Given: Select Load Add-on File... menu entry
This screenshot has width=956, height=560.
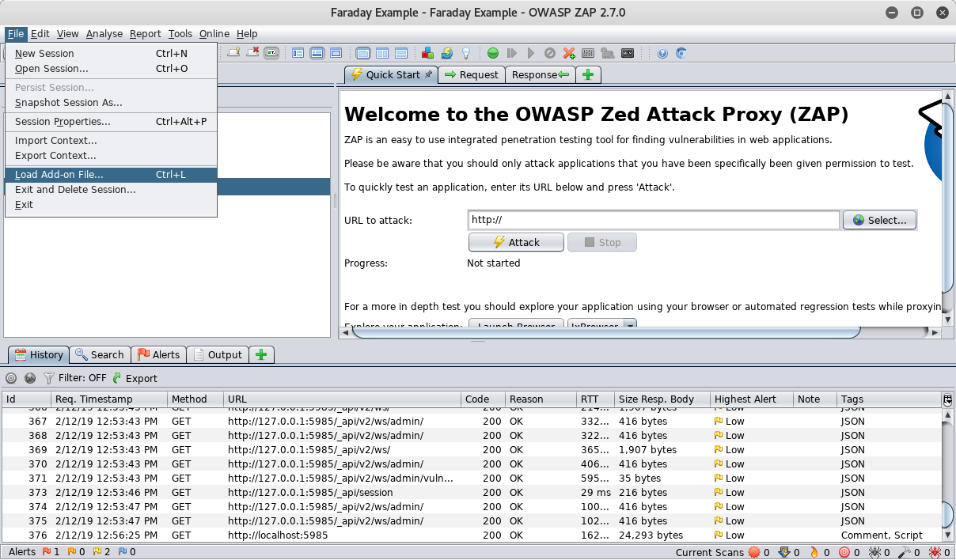Looking at the screenshot, I should [111, 175].
